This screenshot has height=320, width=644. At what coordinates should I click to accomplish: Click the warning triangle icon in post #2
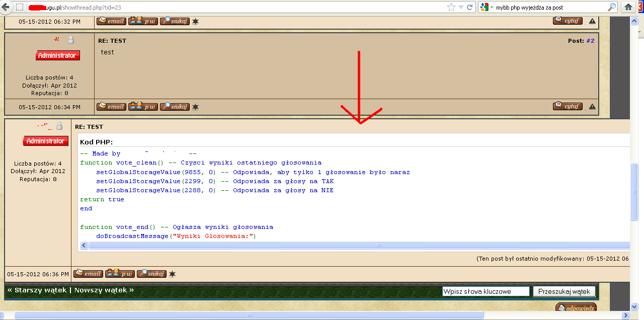[x=592, y=107]
